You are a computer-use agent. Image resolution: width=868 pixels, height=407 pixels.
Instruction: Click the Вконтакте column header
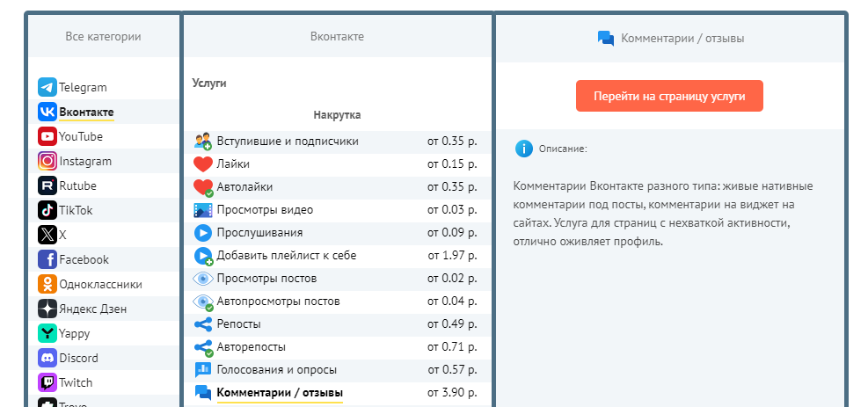[x=337, y=37]
